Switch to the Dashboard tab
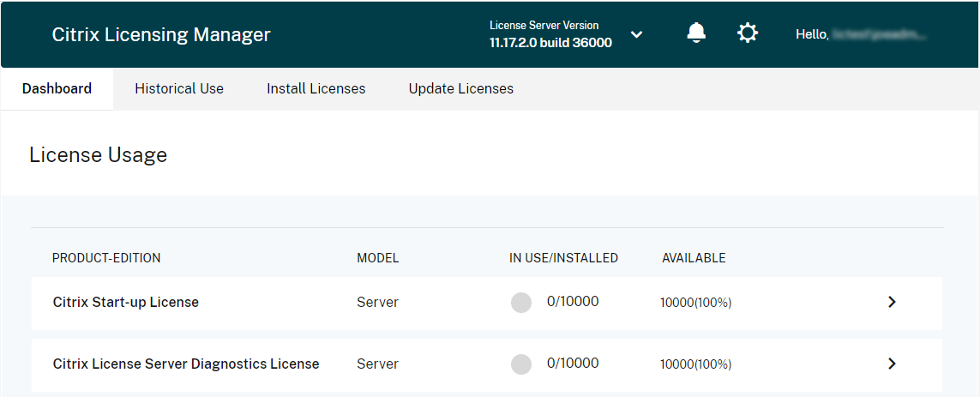The image size is (980, 397). [x=57, y=88]
